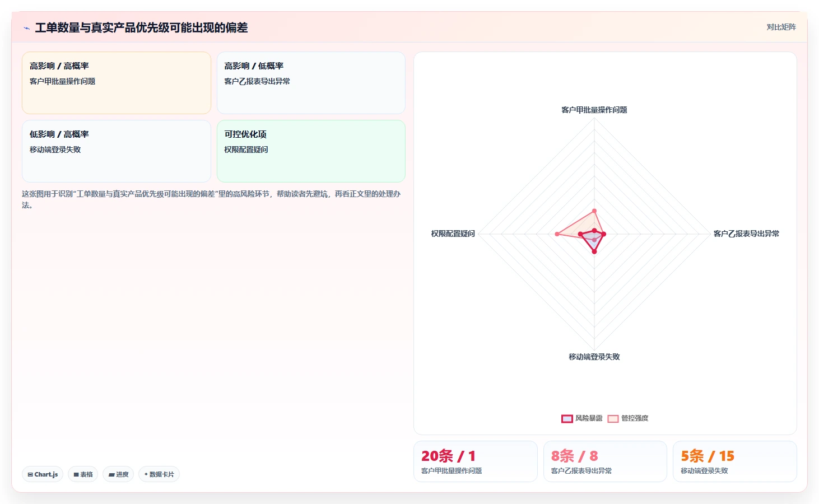
Task: Open the 20条 / 1 stat card
Action: 475,461
